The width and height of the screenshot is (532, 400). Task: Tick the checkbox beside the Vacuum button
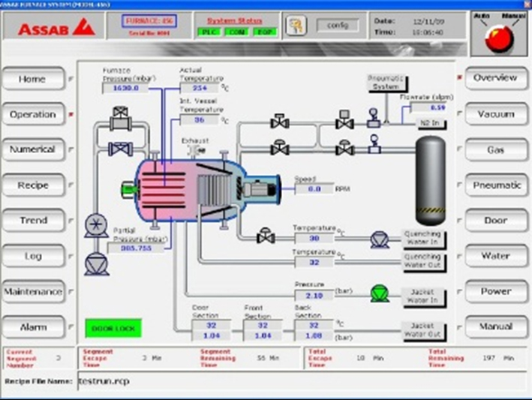click(460, 114)
